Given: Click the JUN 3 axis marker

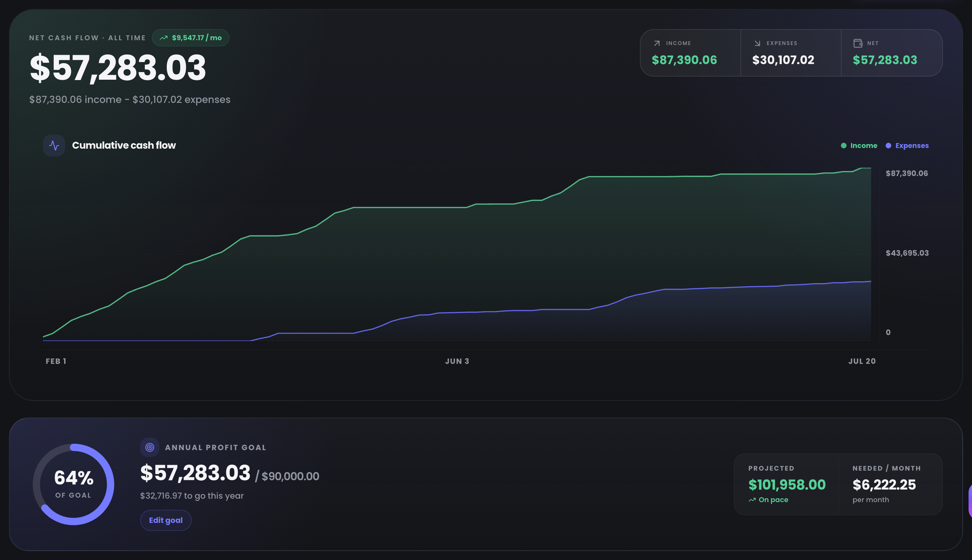Looking at the screenshot, I should click(x=457, y=361).
